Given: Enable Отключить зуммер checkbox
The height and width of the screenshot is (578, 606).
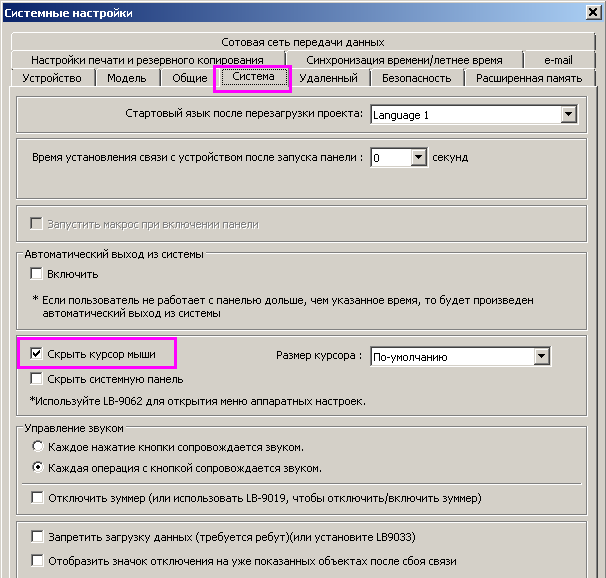Looking at the screenshot, I should pos(37,498).
